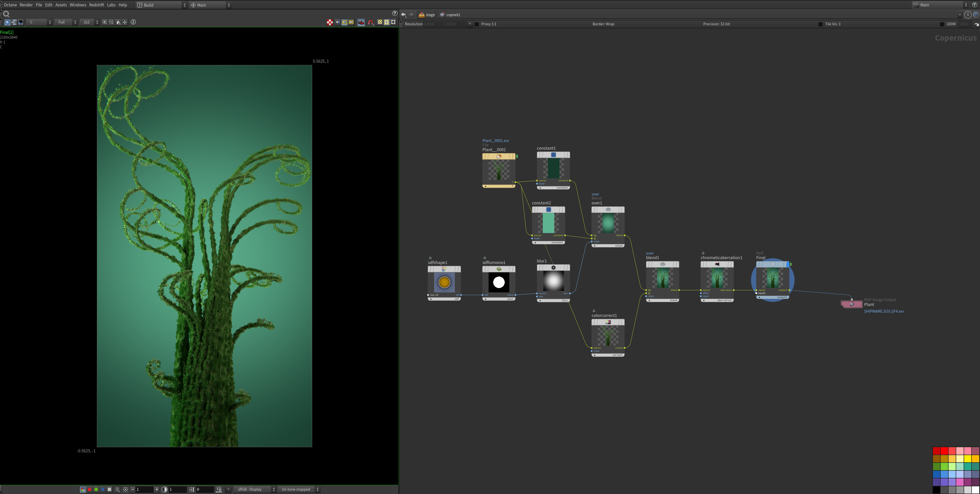This screenshot has height=494, width=980.
Task: Open the Octane menu
Action: click(10, 5)
